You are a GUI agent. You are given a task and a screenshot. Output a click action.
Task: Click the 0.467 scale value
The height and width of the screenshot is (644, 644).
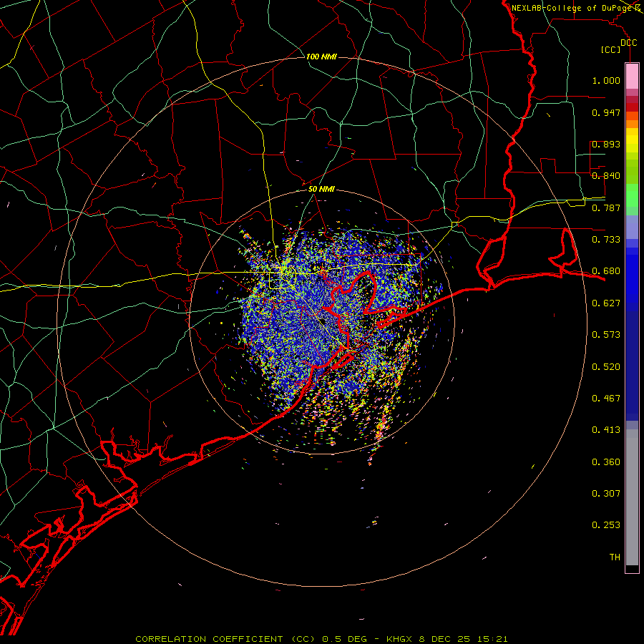[606, 399]
